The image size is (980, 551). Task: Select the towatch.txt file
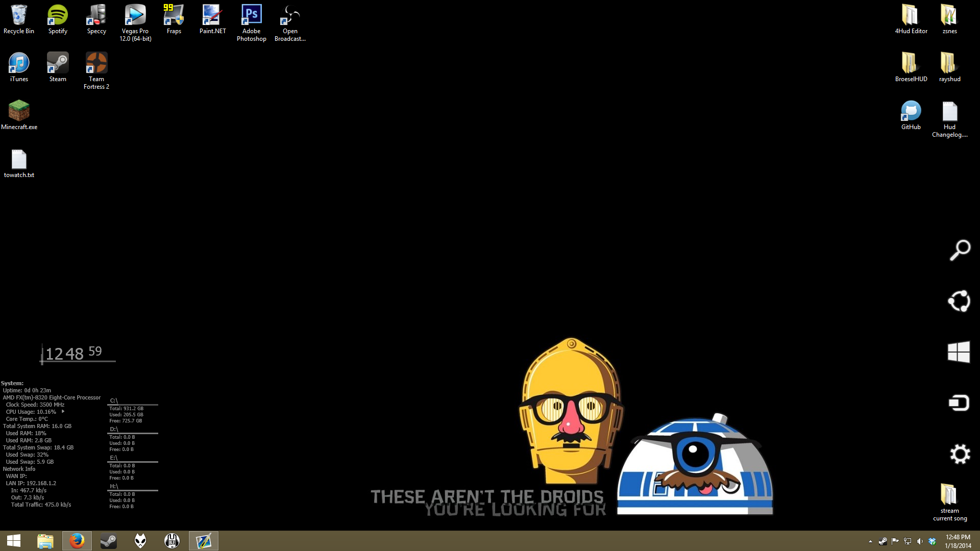pos(19,163)
